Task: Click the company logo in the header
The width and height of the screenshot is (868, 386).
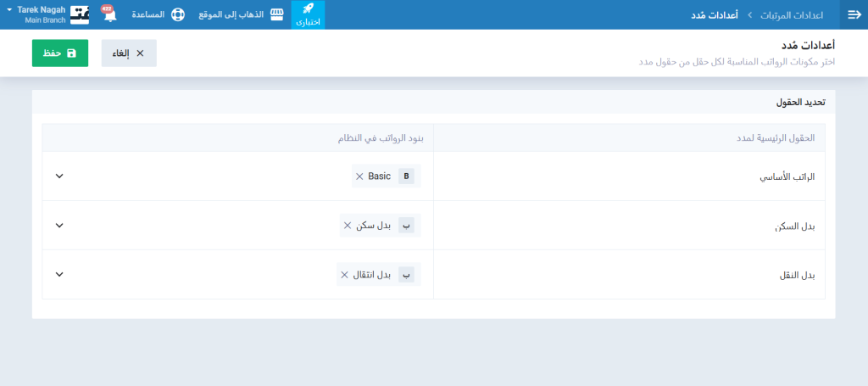Action: click(79, 14)
